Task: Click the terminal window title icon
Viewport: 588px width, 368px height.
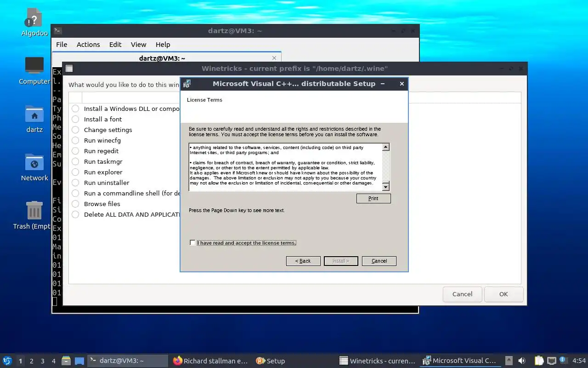Action: point(57,31)
